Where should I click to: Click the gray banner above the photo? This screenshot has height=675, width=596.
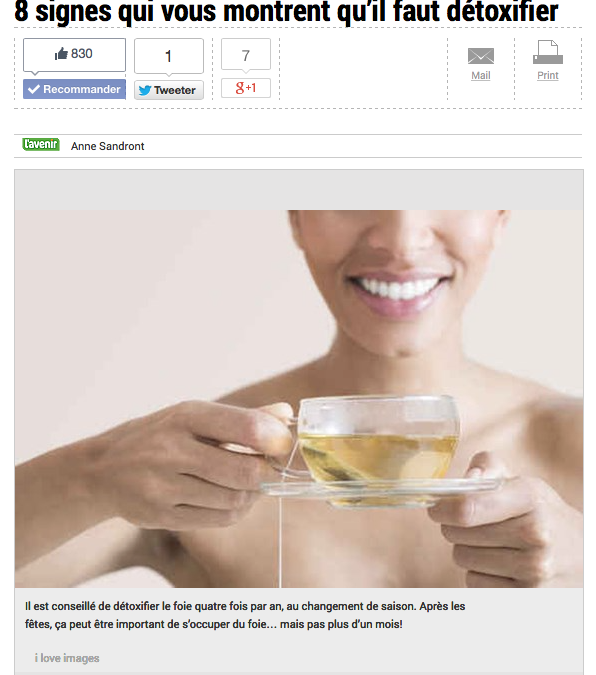(x=299, y=190)
